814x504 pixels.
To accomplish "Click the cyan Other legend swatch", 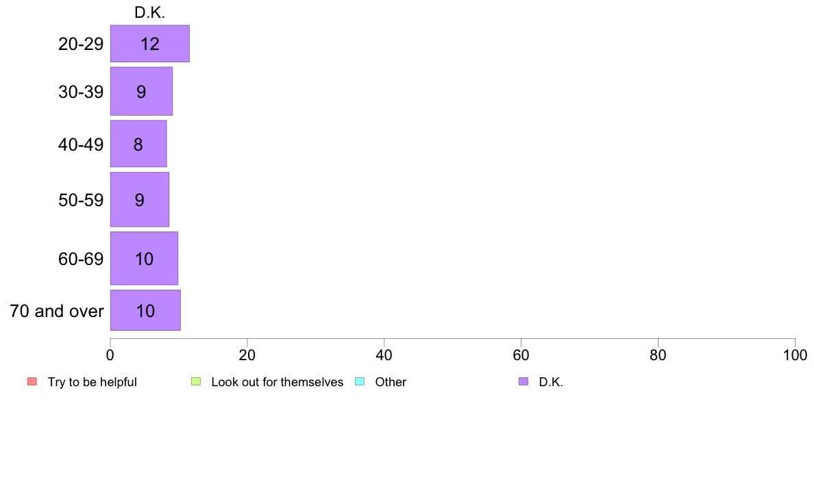I will [360, 381].
